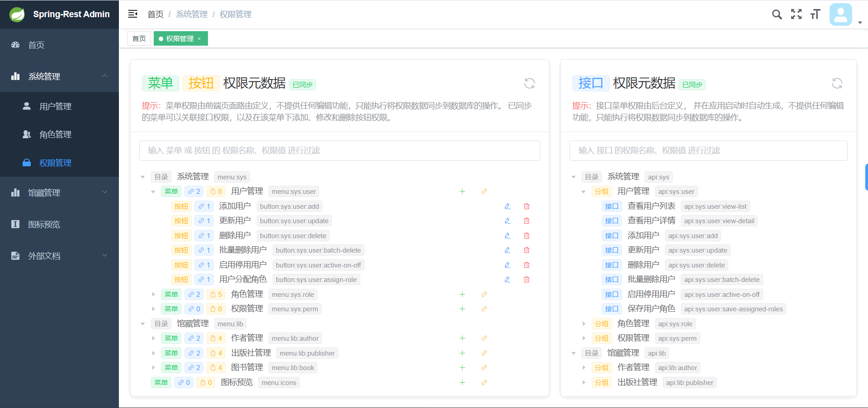868x408 pixels.
Task: Refresh the interface permission metadata panel
Action: 837,83
